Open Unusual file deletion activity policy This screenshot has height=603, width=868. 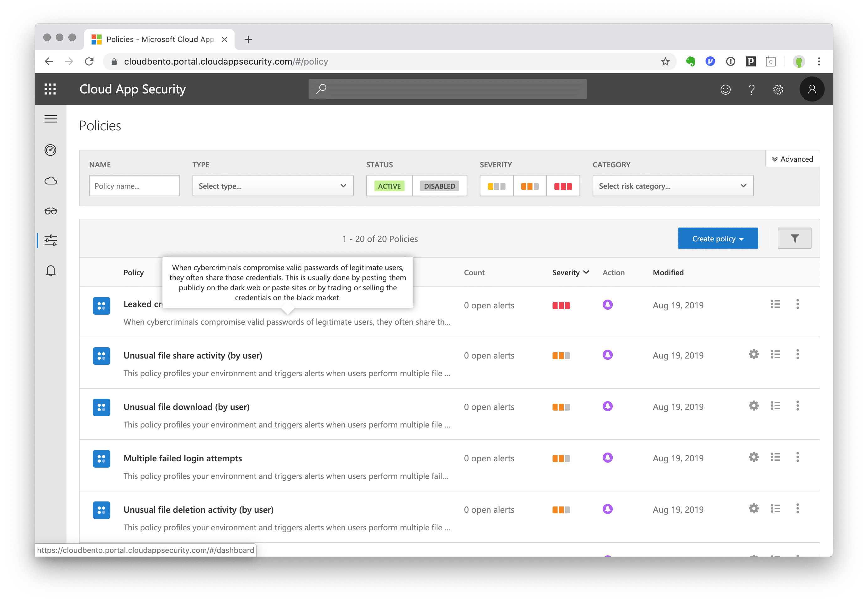(x=198, y=510)
